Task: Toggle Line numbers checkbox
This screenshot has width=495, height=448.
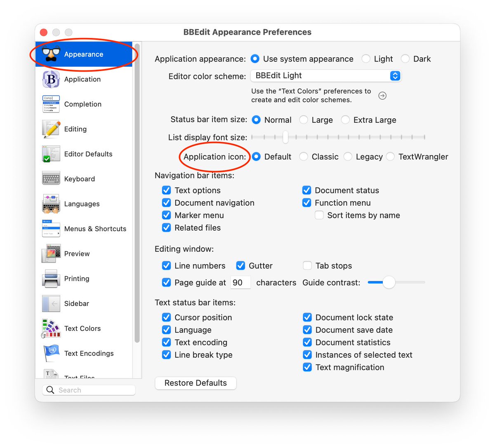Action: 166,265
